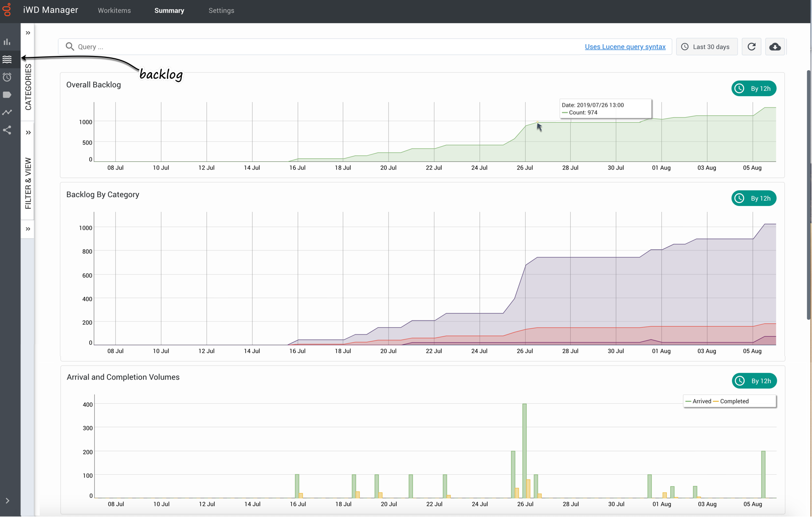This screenshot has width=812, height=517.
Task: Toggle By 12h on Overall Backlog chart
Action: [x=754, y=88]
